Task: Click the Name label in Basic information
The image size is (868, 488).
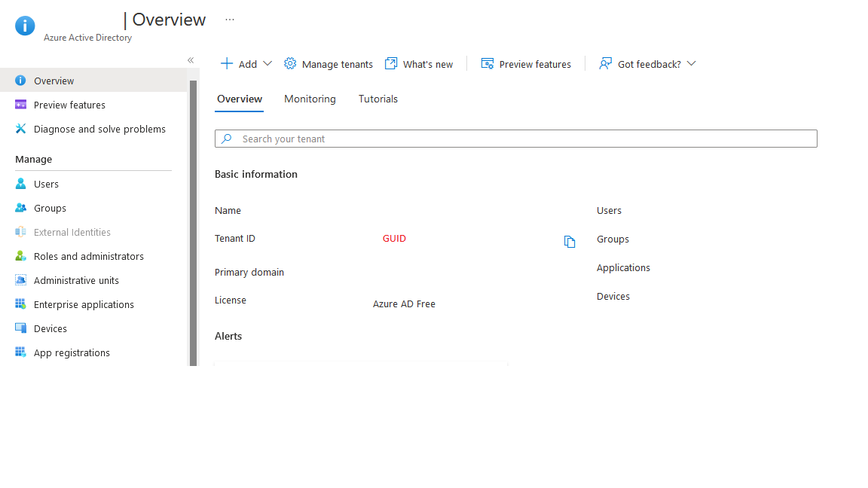Action: (228, 210)
